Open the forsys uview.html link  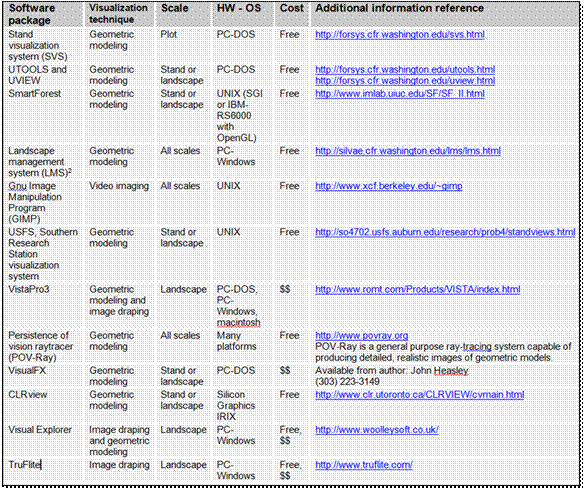pos(405,81)
